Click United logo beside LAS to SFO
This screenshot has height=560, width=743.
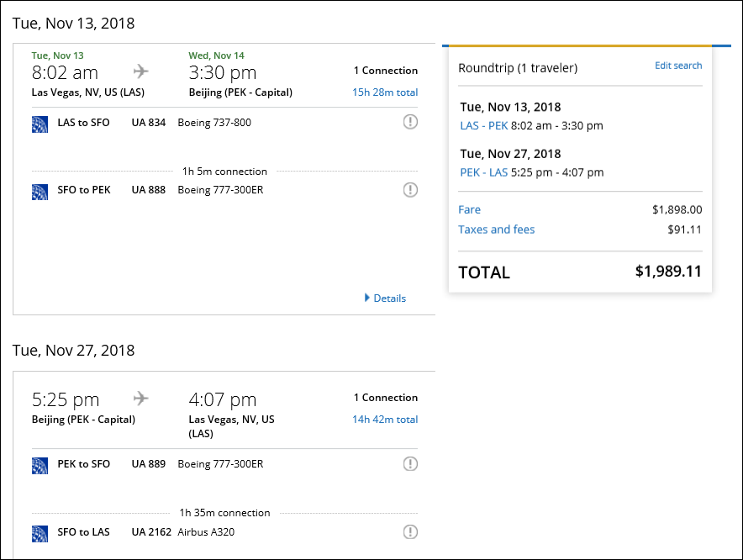40,124
